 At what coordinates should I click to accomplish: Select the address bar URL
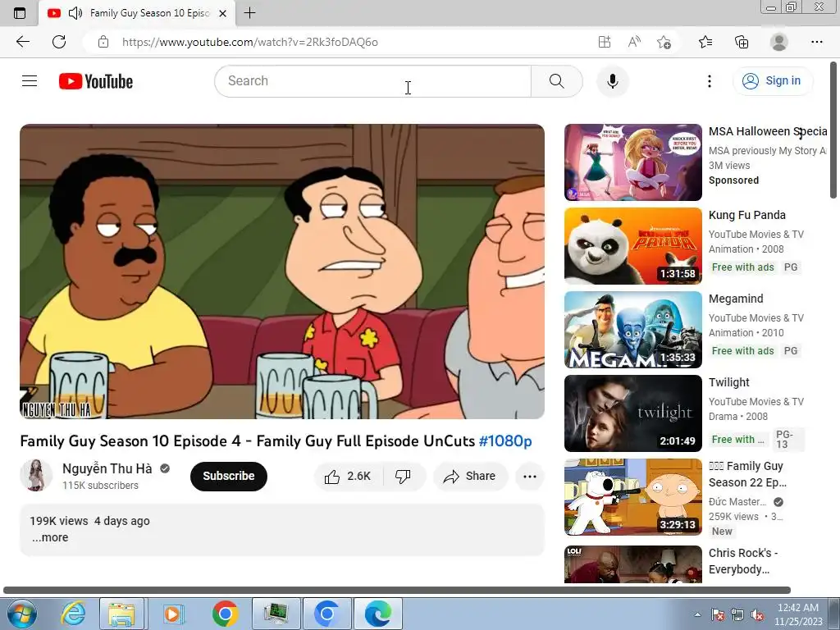click(x=249, y=42)
